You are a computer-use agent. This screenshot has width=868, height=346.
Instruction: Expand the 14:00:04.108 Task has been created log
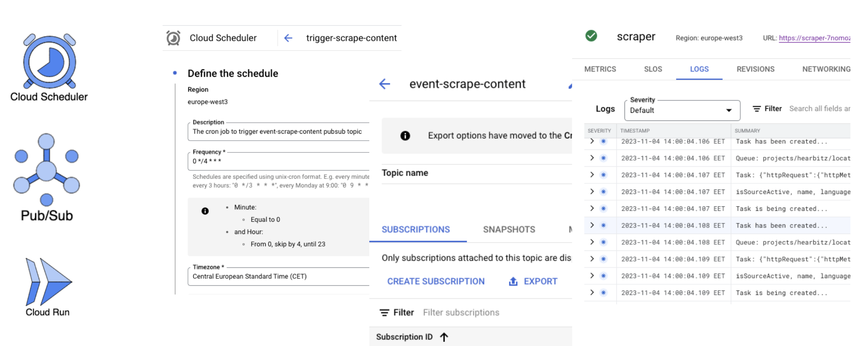pyautogui.click(x=592, y=225)
